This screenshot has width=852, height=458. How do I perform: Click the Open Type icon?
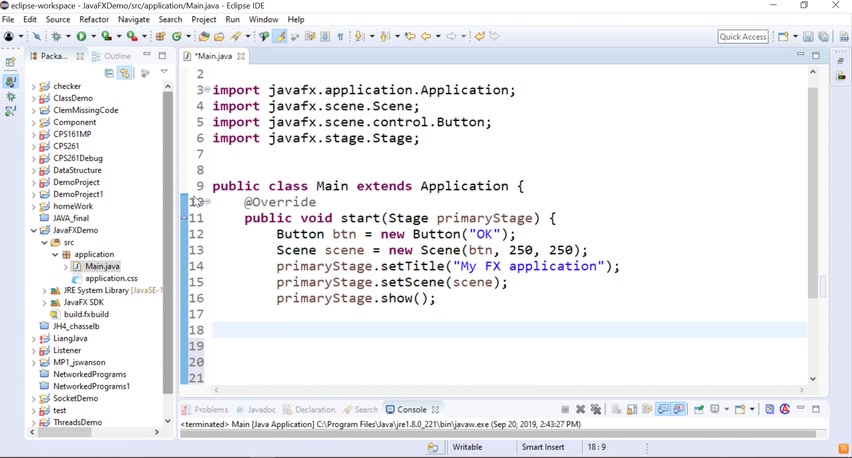click(204, 36)
